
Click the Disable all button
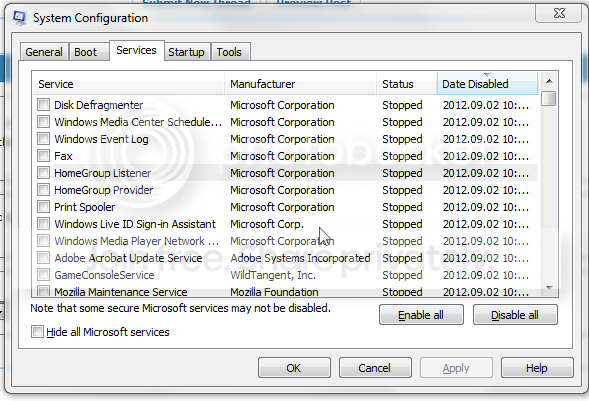[515, 315]
